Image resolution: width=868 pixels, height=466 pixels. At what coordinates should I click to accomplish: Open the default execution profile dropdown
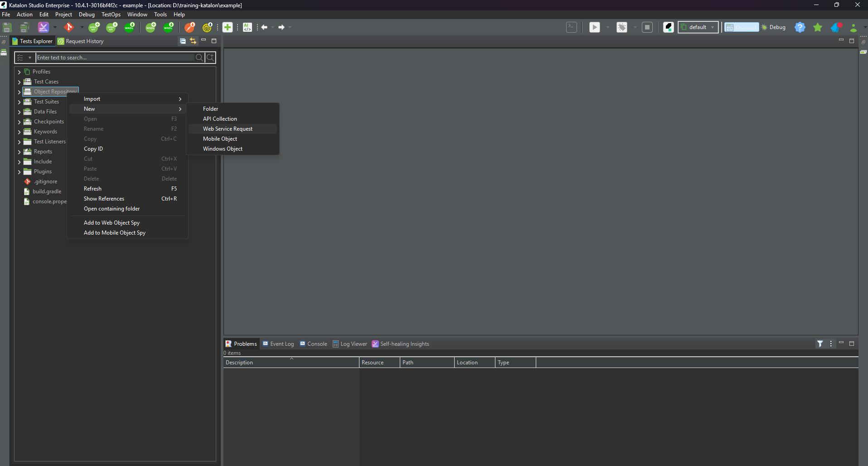click(698, 27)
